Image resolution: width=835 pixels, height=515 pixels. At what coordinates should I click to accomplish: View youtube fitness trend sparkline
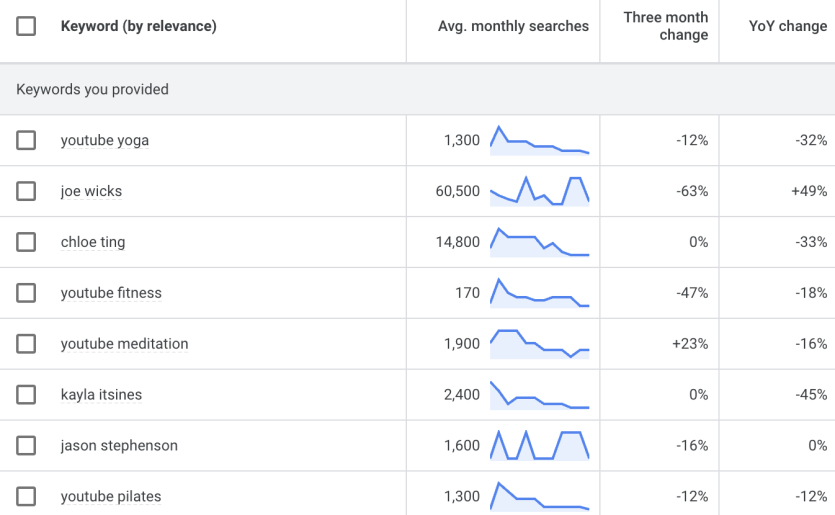[x=539, y=293]
